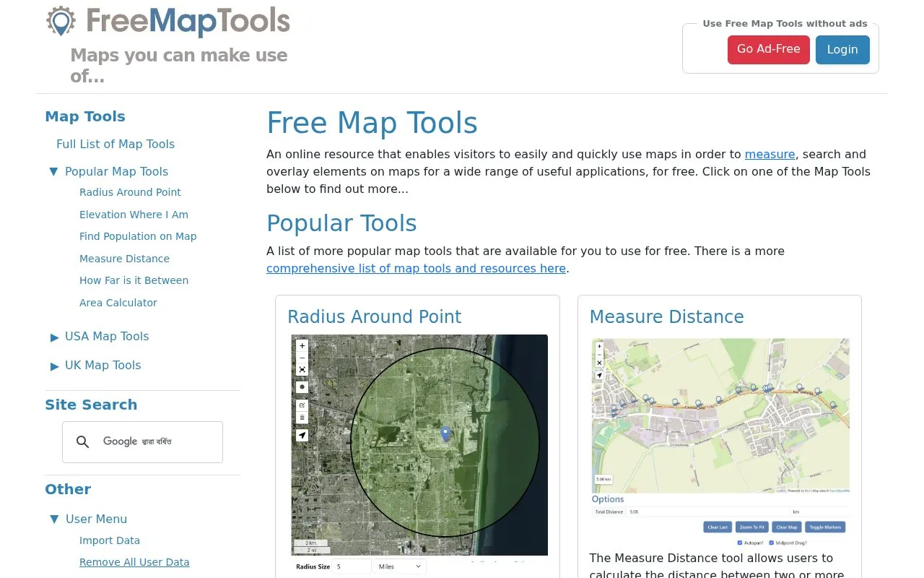The width and height of the screenshot is (924, 578).
Task: Select Area Calculator in the sidebar
Action: [118, 303]
